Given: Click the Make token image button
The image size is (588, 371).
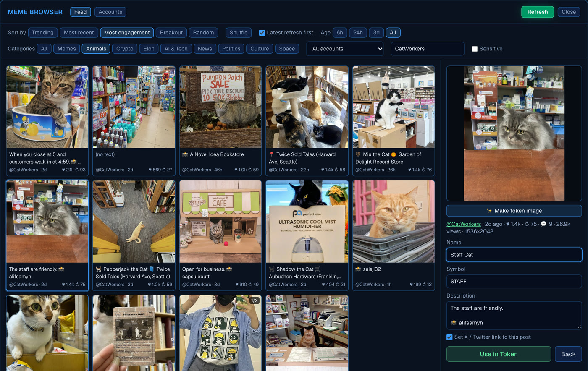Looking at the screenshot, I should (514, 211).
